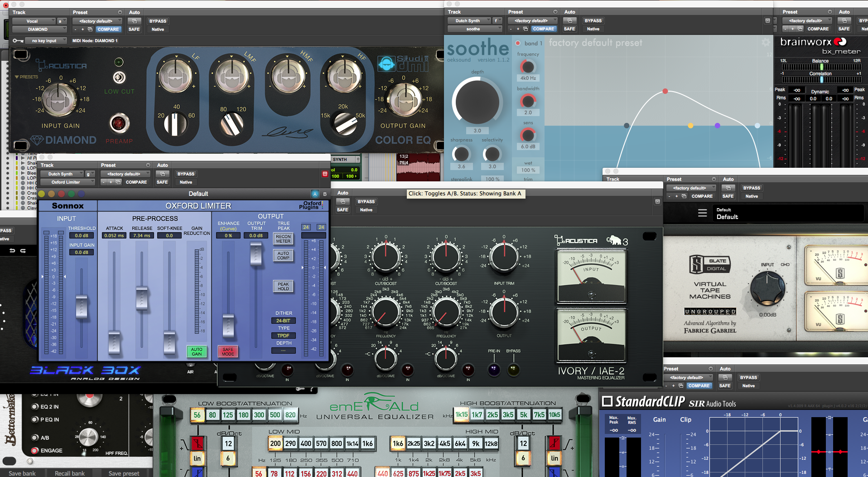Image resolution: width=868 pixels, height=477 pixels.
Task: Click PEAK HOLD in Oxford Limiter
Action: 283,287
